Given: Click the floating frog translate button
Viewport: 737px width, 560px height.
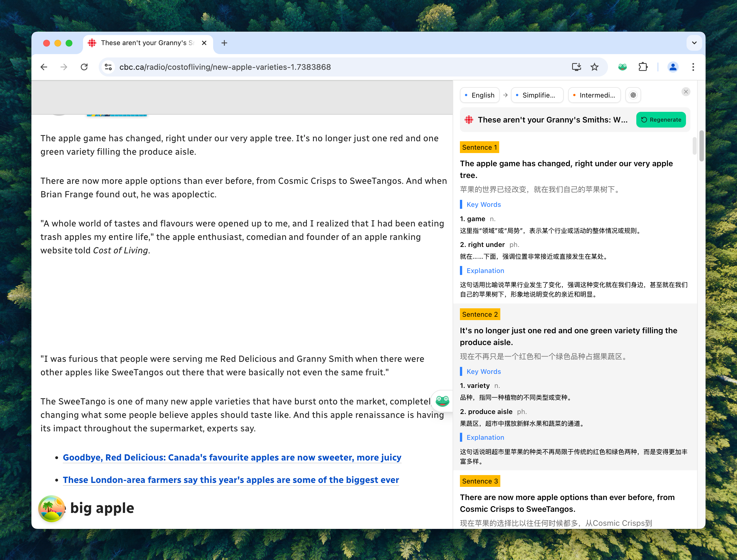Looking at the screenshot, I should pyautogui.click(x=442, y=401).
